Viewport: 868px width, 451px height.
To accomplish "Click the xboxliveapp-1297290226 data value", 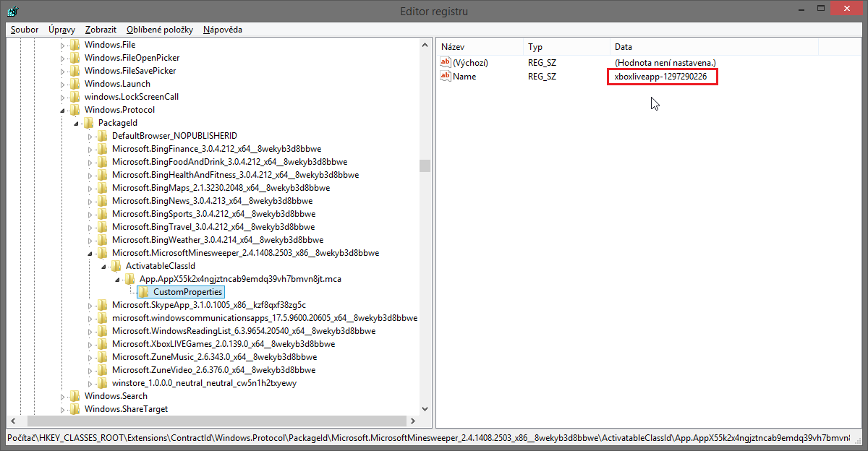I will tap(660, 76).
